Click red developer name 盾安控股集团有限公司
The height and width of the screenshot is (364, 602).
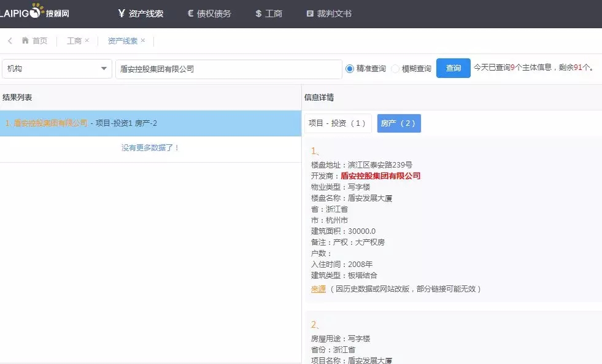(x=380, y=176)
